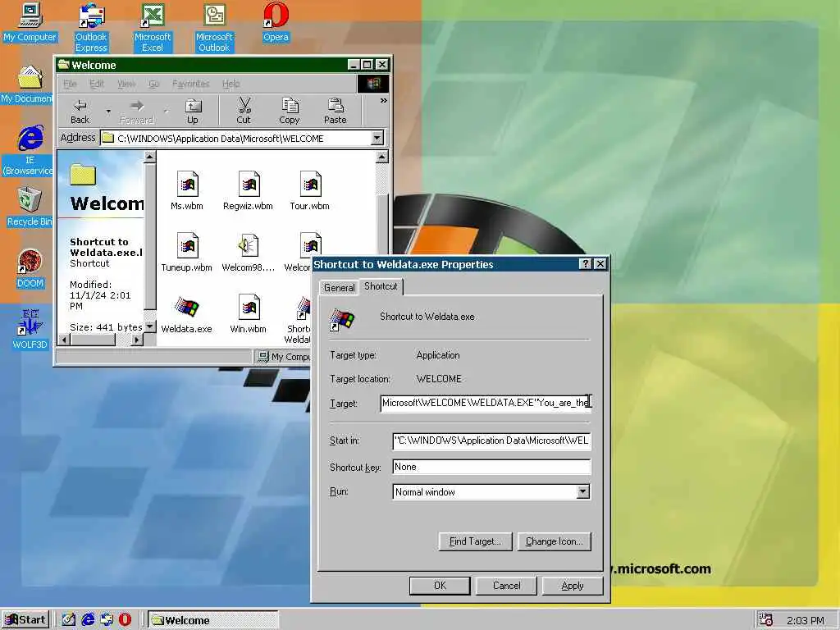The height and width of the screenshot is (630, 840).
Task: Click the Paste toolbar button
Action: (336, 111)
